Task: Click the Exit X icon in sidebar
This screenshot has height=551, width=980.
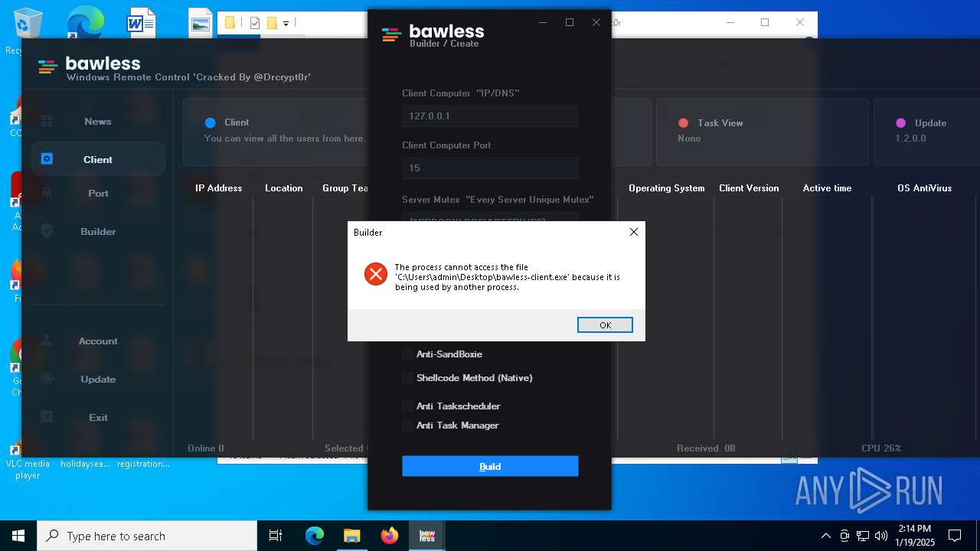Action: (x=47, y=417)
